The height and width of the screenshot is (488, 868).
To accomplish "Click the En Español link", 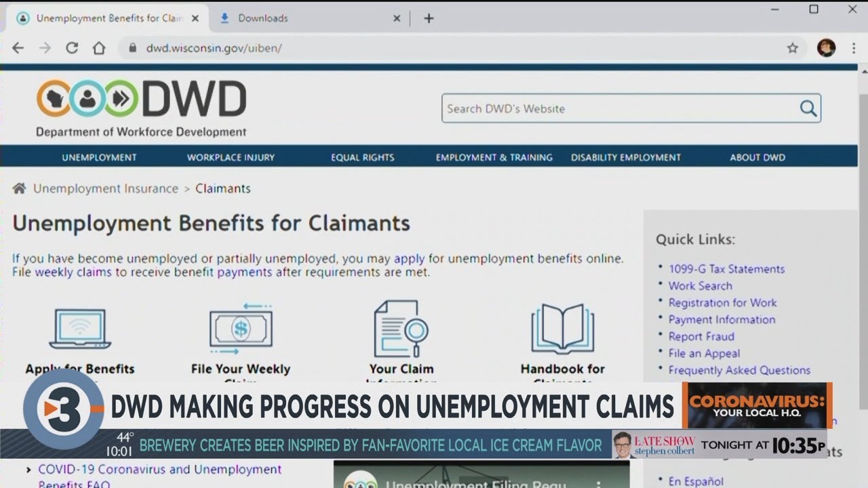I will [x=696, y=481].
